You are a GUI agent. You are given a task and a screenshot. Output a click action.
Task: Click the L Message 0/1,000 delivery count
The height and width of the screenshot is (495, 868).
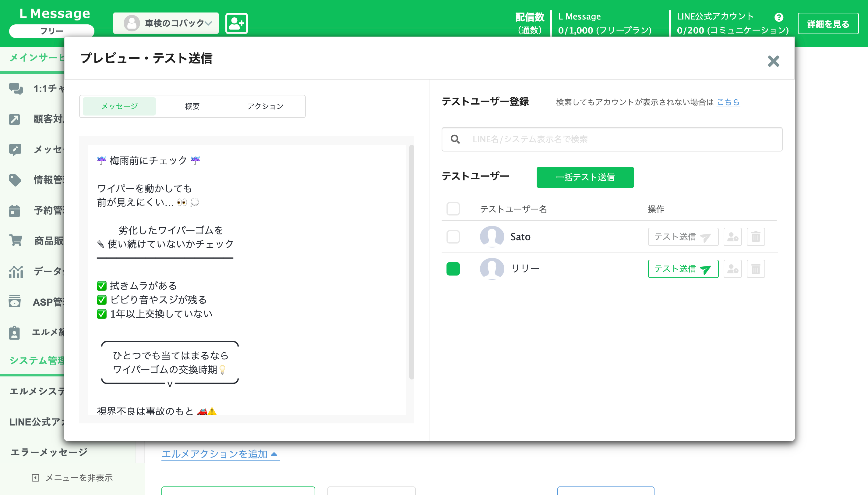(605, 30)
